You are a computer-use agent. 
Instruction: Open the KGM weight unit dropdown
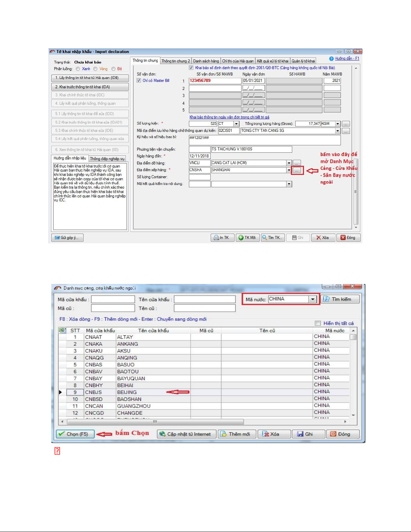pyautogui.click(x=338, y=124)
